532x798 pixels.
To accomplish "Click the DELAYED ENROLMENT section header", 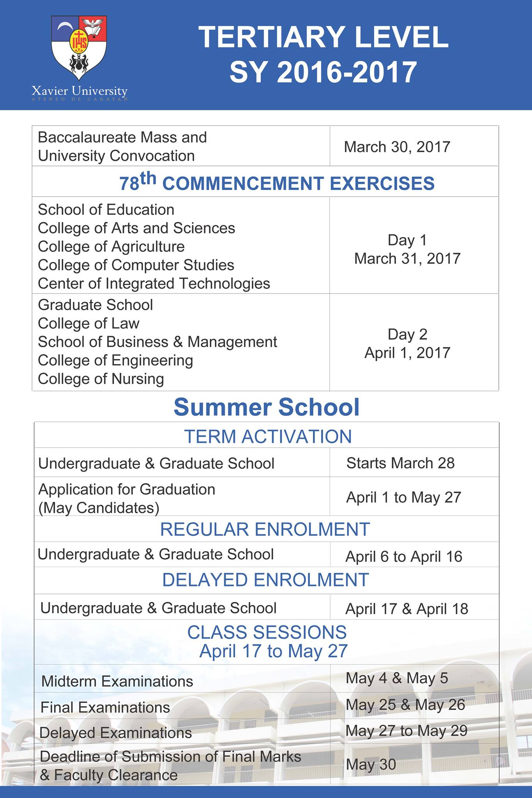I will (265, 580).
